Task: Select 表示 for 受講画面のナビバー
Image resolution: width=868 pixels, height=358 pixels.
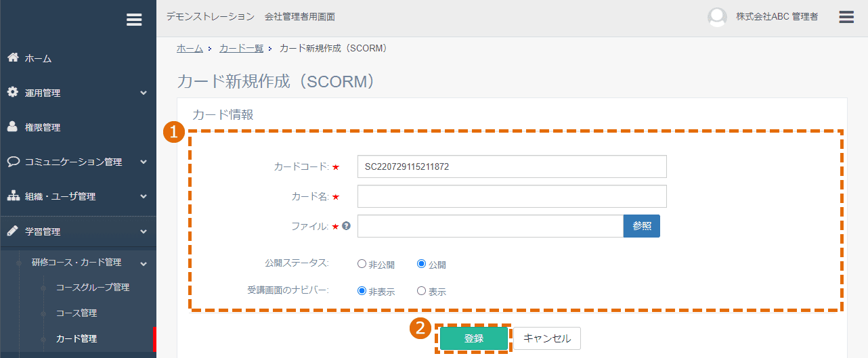Action: point(421,291)
